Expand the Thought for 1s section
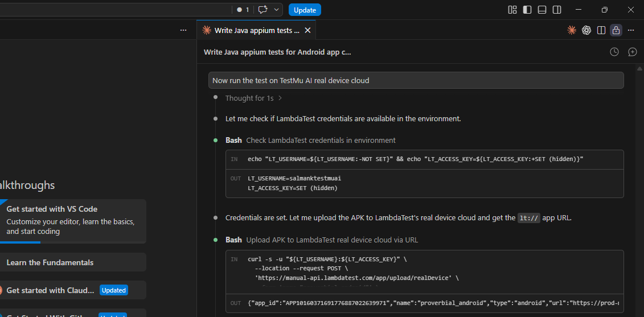 [253, 98]
